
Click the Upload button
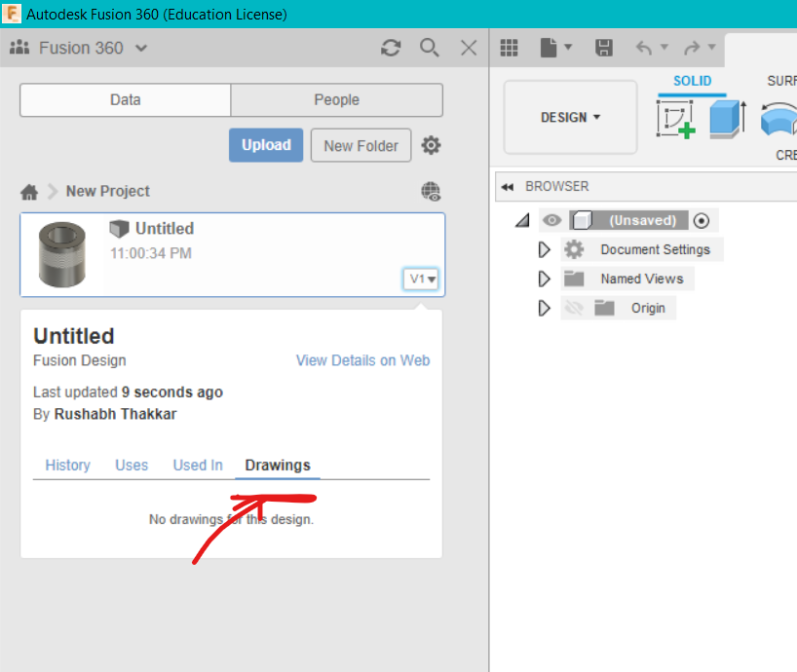coord(266,145)
